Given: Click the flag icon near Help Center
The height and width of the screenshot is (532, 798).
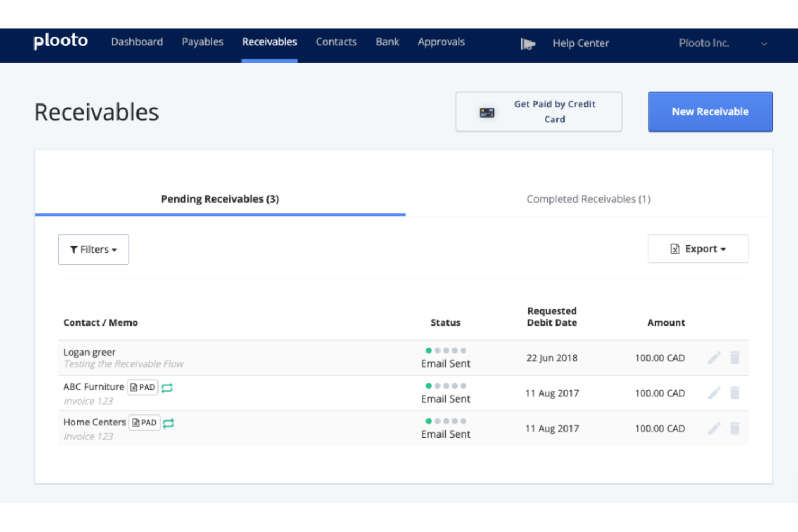Looking at the screenshot, I should pos(528,44).
